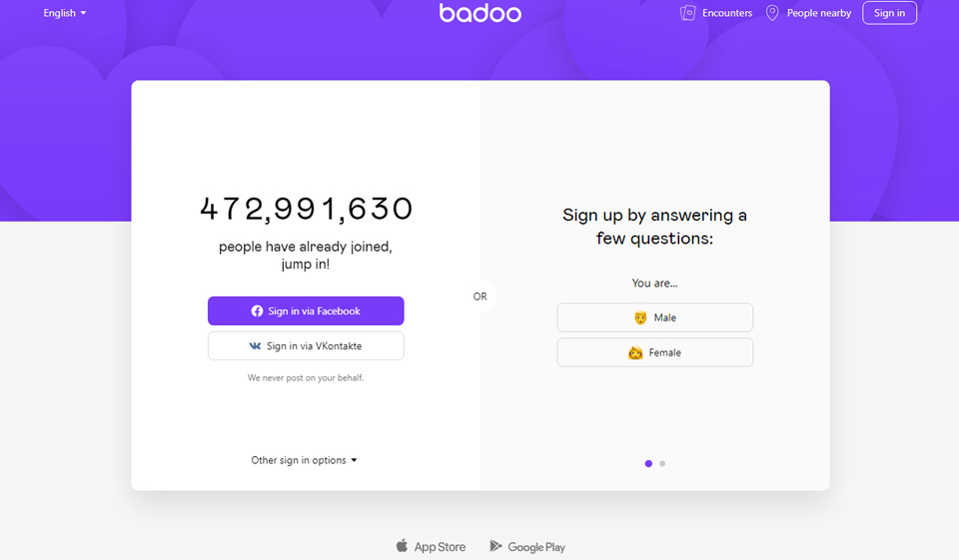This screenshot has width=959, height=560.
Task: Select Male as your gender
Action: pyautogui.click(x=654, y=317)
